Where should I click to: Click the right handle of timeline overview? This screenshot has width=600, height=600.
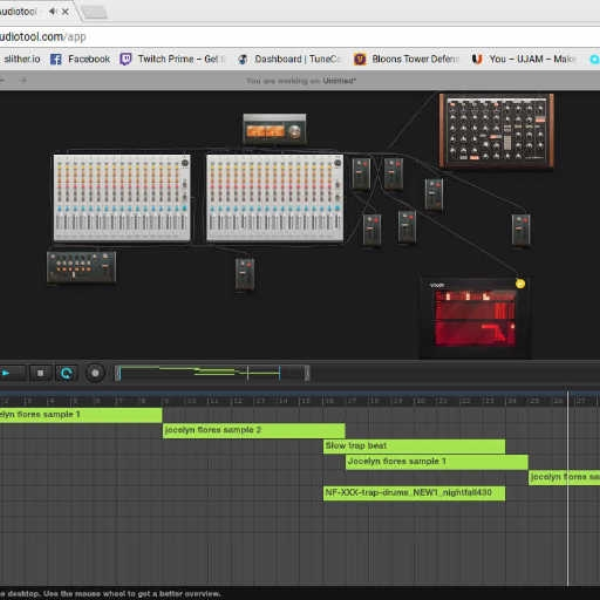pyautogui.click(x=307, y=373)
